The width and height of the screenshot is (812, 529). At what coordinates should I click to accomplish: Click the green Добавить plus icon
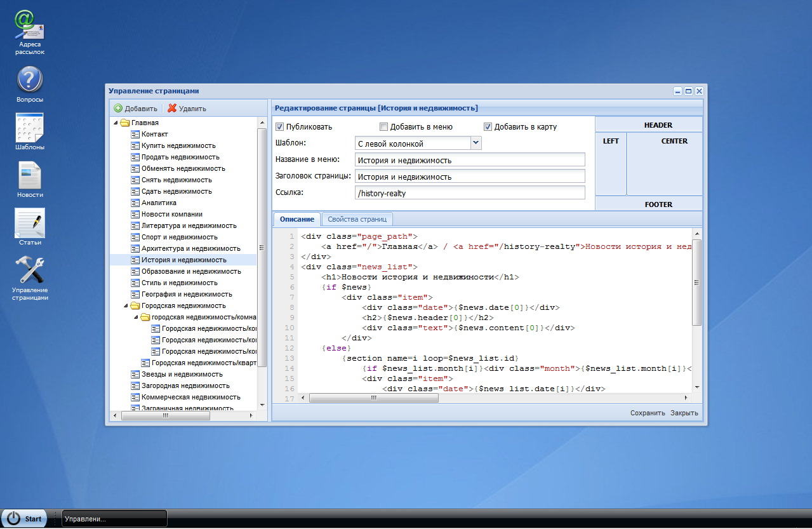pos(118,109)
